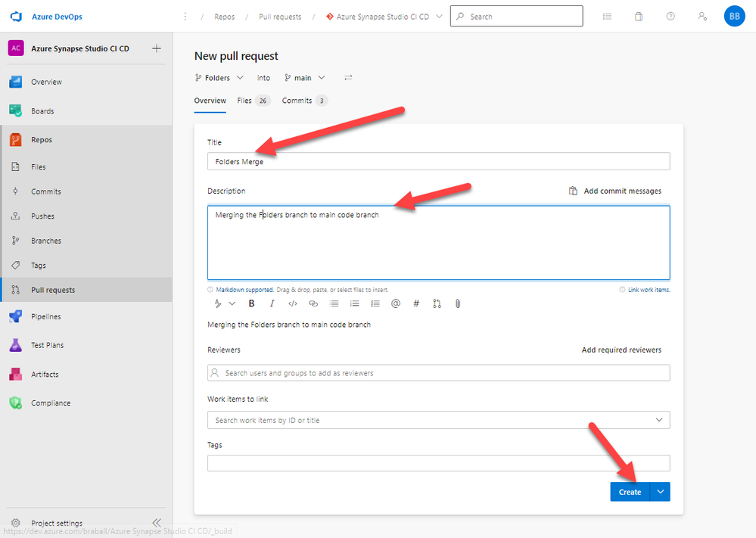The width and height of the screenshot is (756, 538).
Task: Collapse the sidebar navigation
Action: [x=157, y=523]
